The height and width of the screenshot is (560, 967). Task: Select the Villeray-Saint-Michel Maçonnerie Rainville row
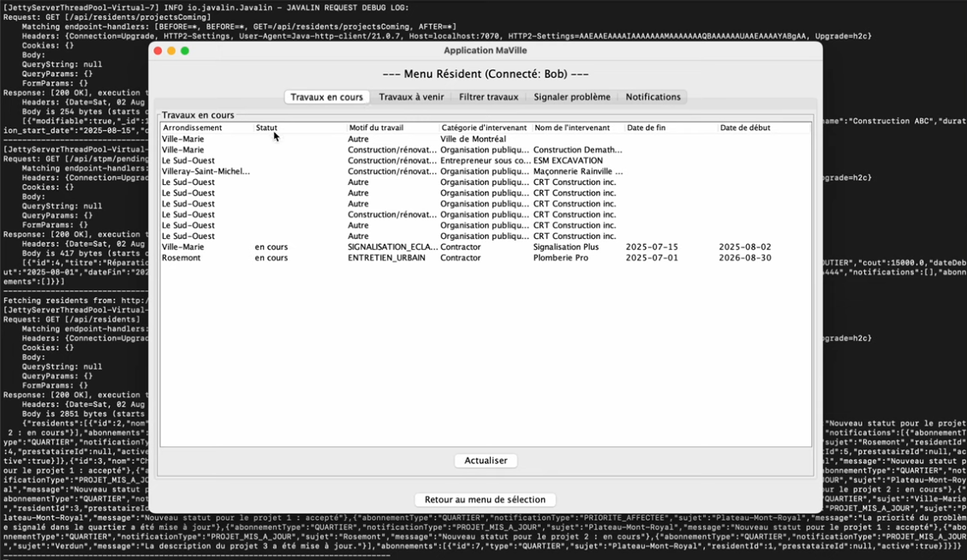(x=486, y=171)
